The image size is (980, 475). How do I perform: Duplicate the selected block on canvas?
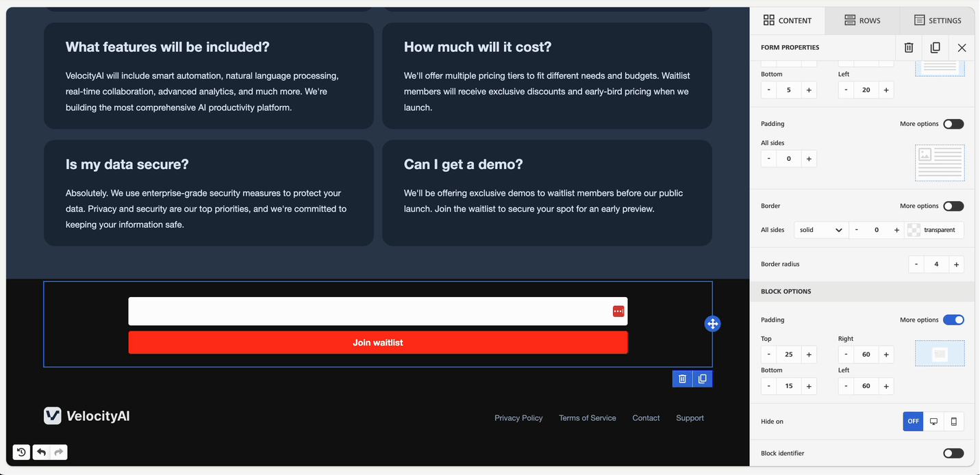[702, 378]
